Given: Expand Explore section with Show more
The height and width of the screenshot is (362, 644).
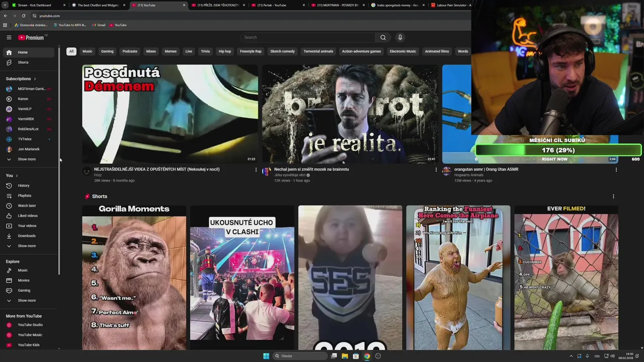Looking at the screenshot, I should click(28, 301).
